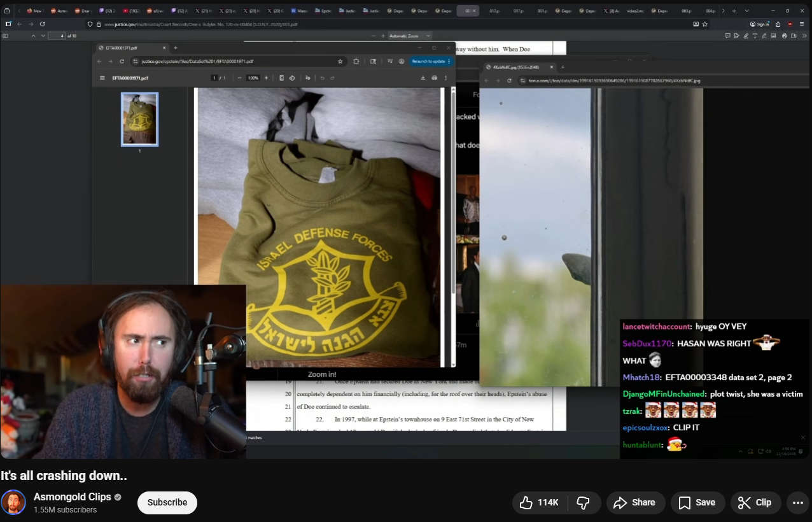Click the page number field showing 4
Screen dimensions: 812x522
[x=57, y=36]
